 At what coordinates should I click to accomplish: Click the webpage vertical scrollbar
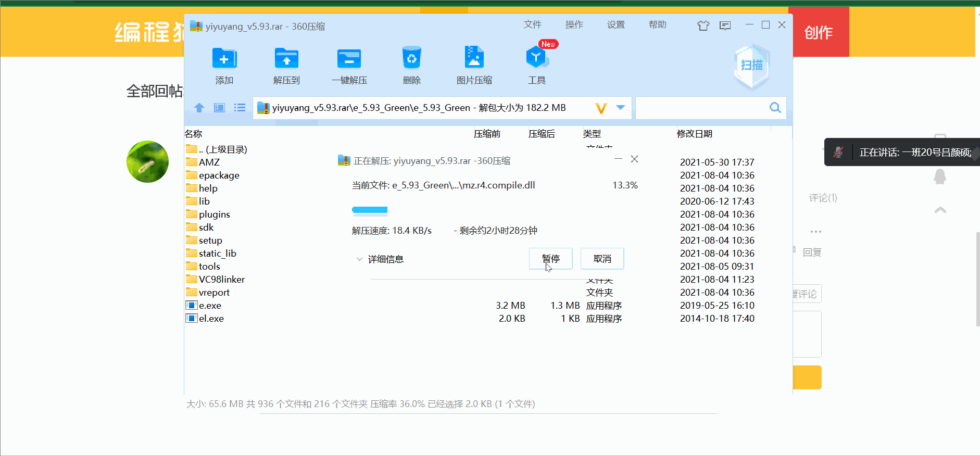[x=977, y=279]
